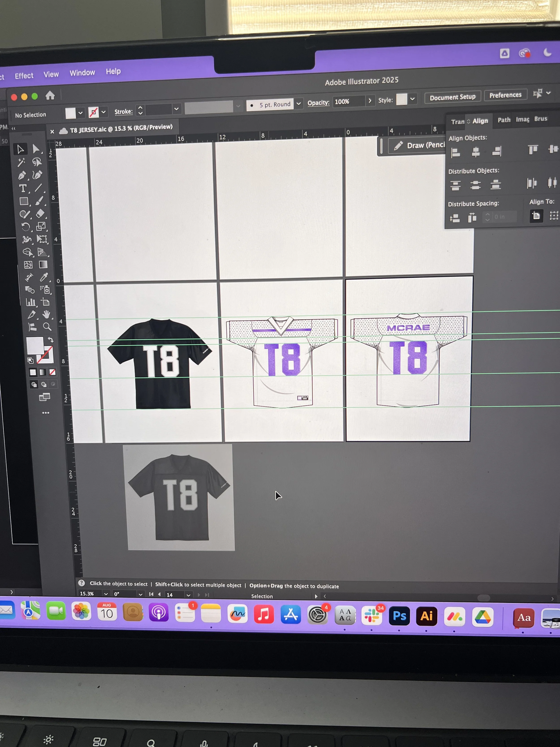The image size is (560, 747).
Task: Select the Scale tool
Action: pyautogui.click(x=41, y=226)
